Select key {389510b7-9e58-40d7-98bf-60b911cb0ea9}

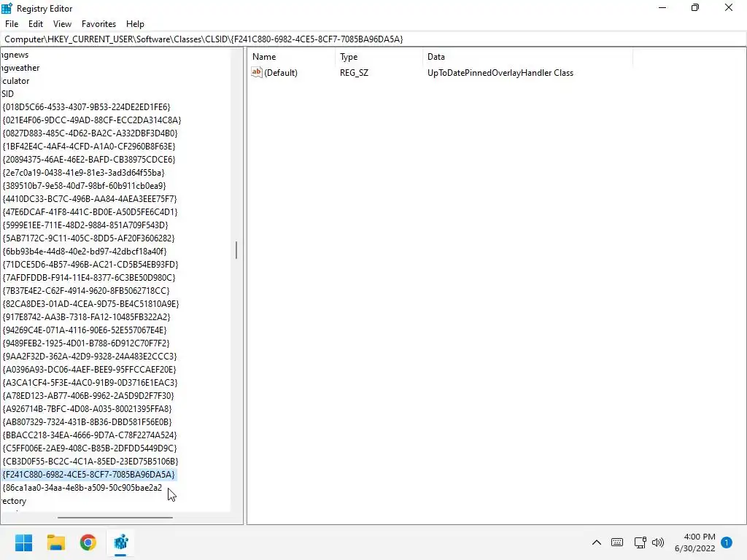point(85,186)
